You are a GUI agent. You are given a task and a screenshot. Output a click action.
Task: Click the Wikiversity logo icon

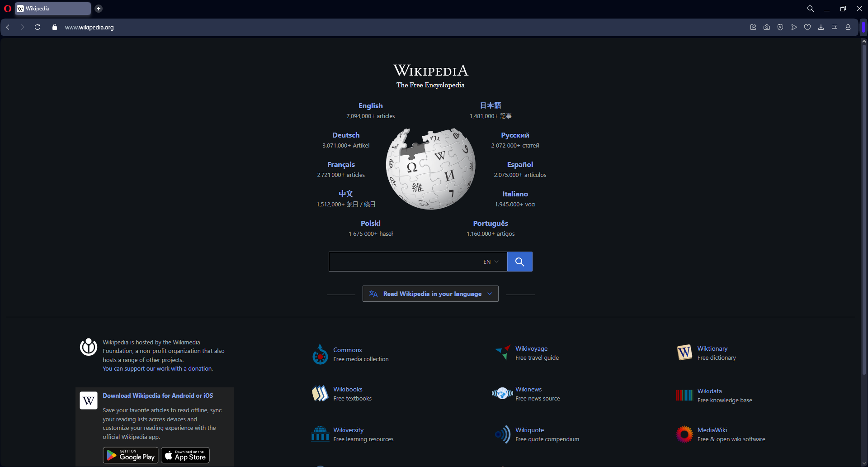(x=320, y=434)
